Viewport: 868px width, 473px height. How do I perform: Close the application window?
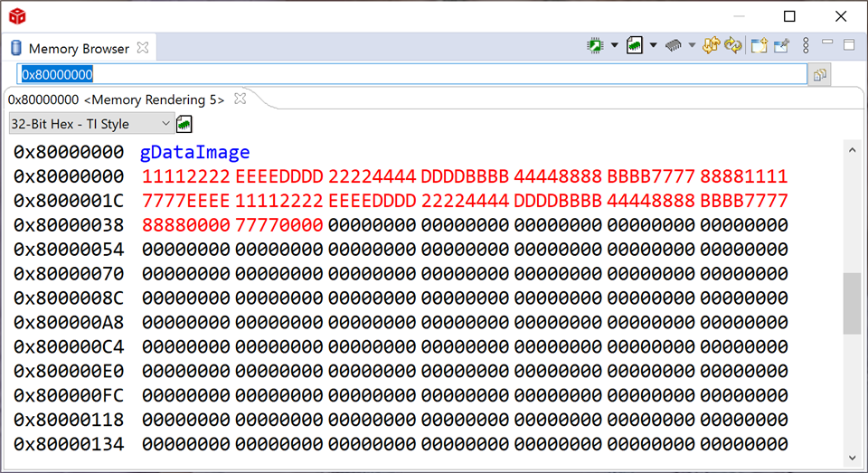[x=841, y=16]
